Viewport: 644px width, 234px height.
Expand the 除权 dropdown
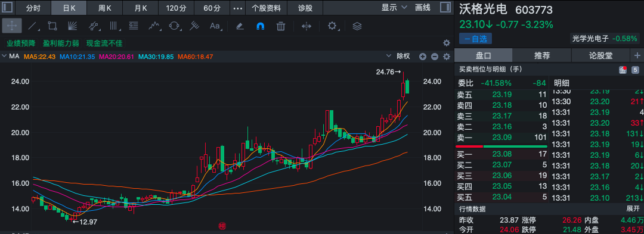[x=398, y=56]
